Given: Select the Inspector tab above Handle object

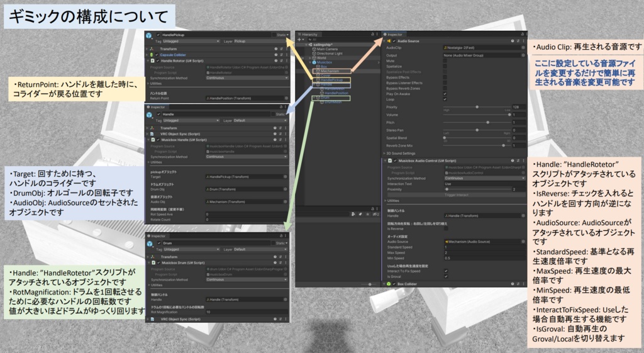Looking at the screenshot, I should [156, 107].
